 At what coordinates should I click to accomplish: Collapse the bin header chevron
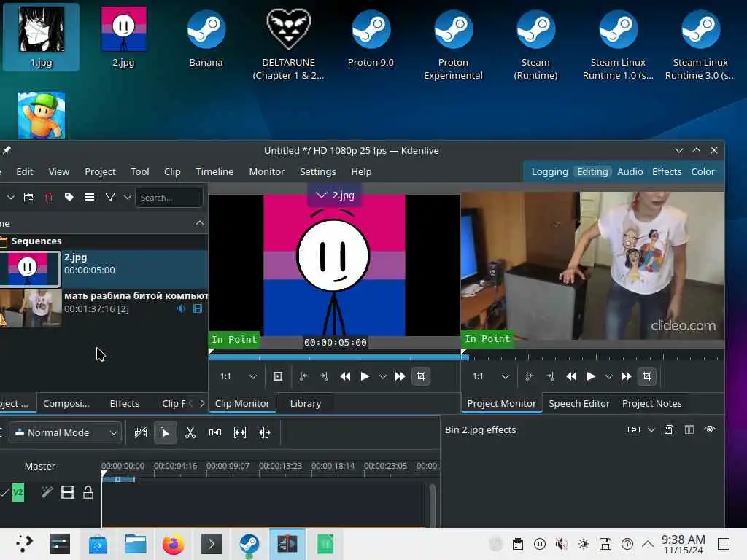coord(200,223)
